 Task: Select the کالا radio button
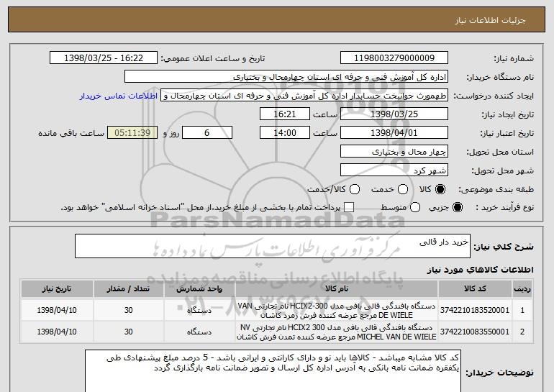[x=440, y=189]
